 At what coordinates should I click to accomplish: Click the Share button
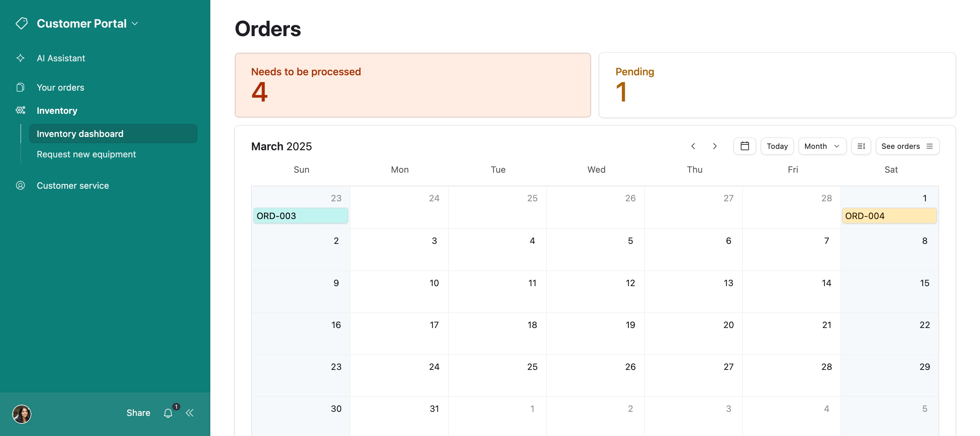coord(138,412)
